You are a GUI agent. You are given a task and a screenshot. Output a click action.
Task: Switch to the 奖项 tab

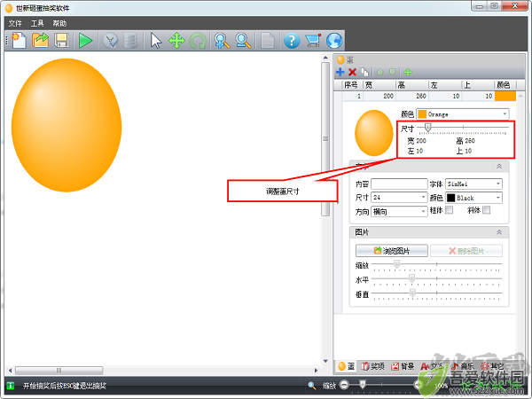(x=372, y=366)
